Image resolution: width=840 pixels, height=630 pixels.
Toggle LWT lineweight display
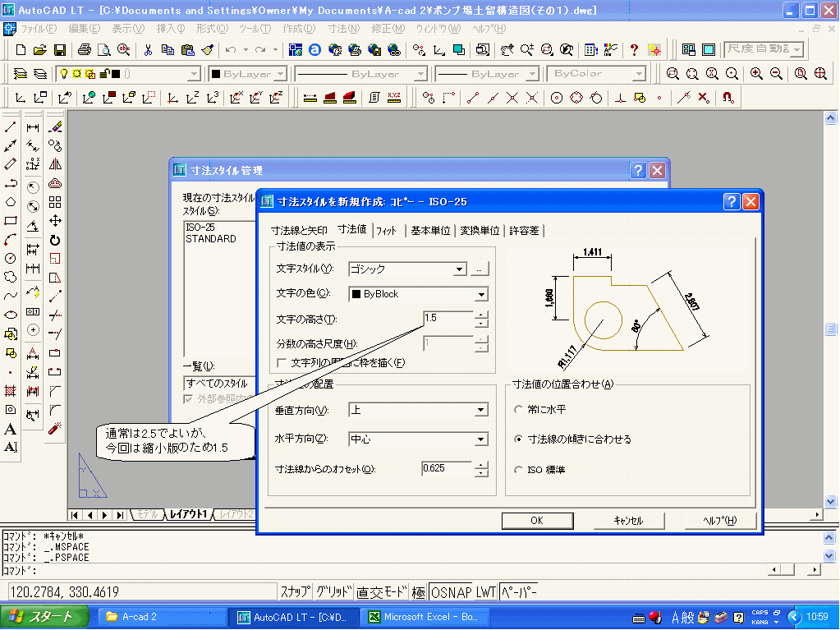pos(486,592)
